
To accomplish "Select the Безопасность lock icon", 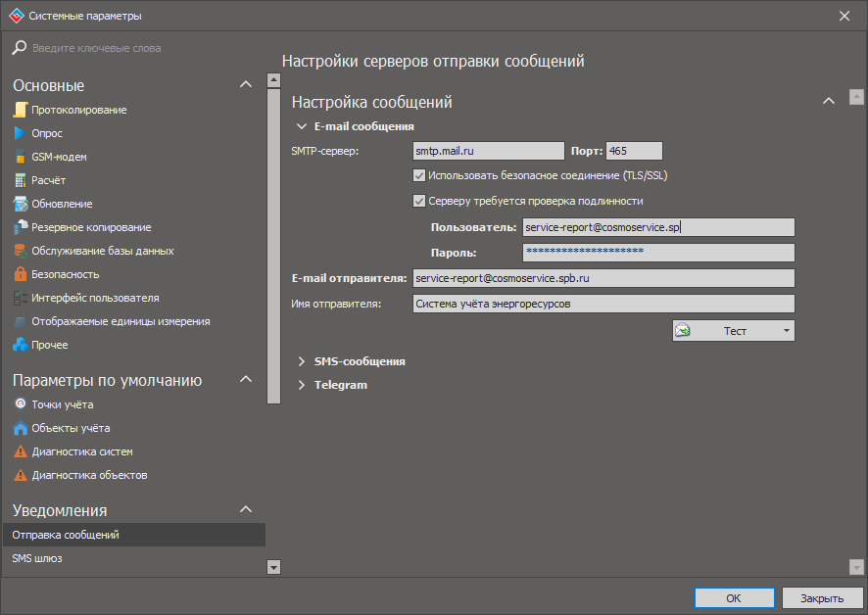I will [x=20, y=274].
